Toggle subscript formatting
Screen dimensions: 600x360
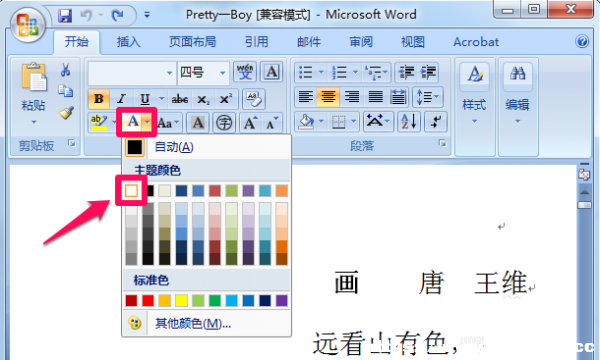pyautogui.click(x=203, y=99)
